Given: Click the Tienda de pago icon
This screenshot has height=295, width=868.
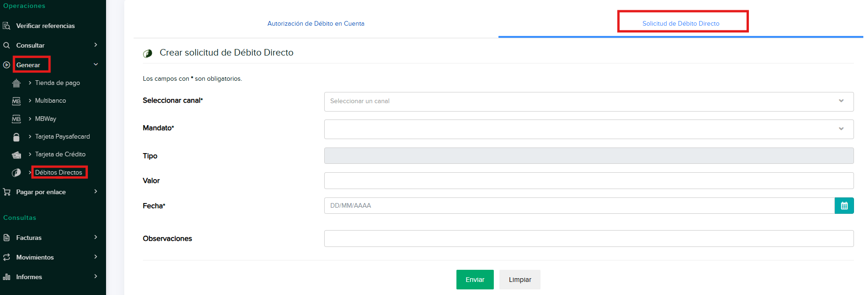Looking at the screenshot, I should pos(16,83).
